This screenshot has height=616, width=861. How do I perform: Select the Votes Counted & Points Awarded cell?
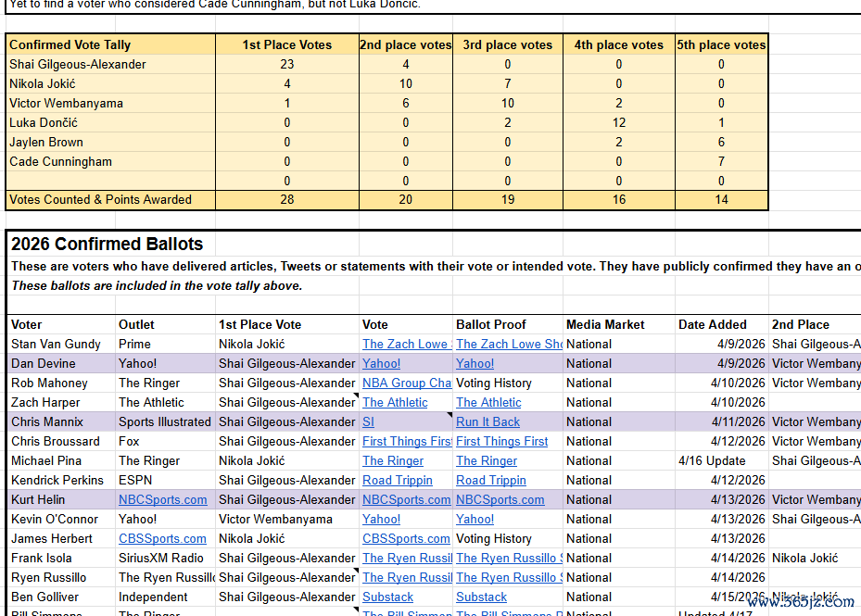click(x=101, y=199)
